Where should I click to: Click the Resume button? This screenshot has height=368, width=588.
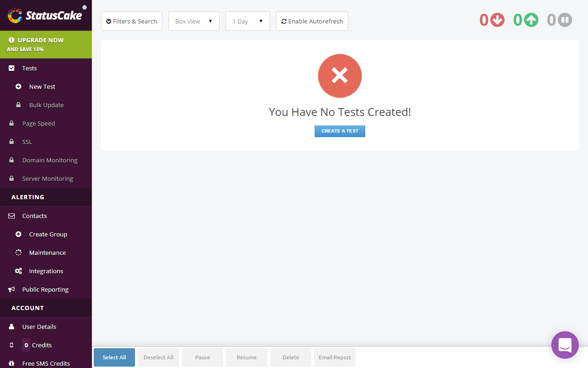coord(247,357)
